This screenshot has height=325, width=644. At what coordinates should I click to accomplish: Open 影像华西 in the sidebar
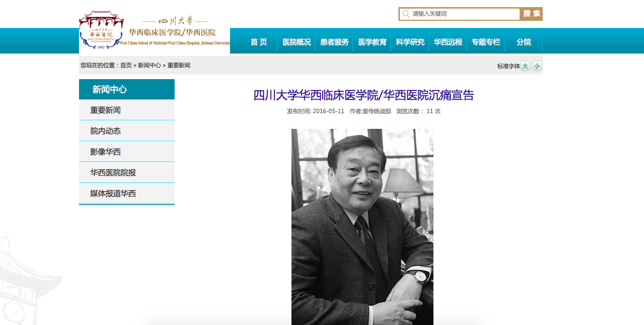[127, 152]
